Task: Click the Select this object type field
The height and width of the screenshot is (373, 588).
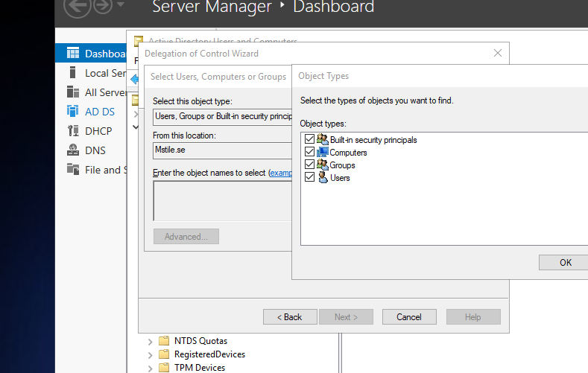Action: (x=222, y=116)
